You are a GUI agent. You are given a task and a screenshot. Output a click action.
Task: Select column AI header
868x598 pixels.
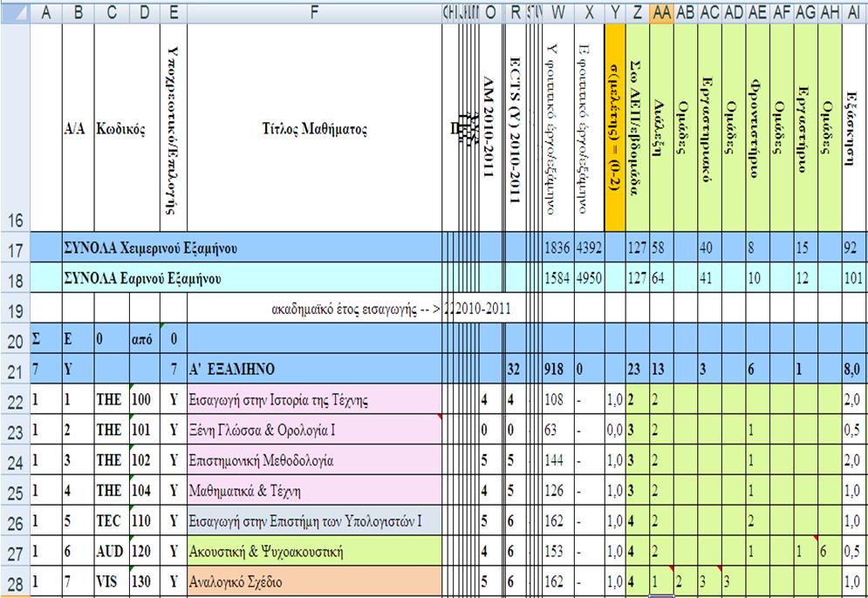(x=855, y=13)
